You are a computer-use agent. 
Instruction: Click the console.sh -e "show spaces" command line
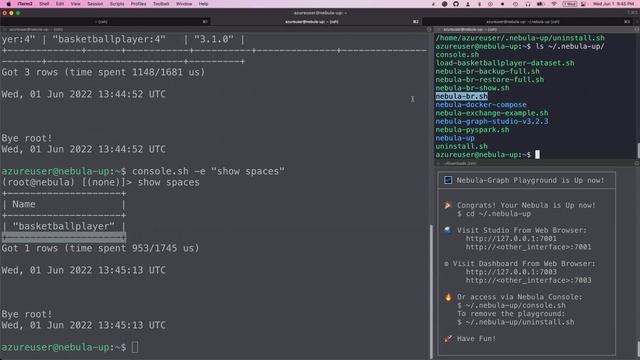point(208,171)
